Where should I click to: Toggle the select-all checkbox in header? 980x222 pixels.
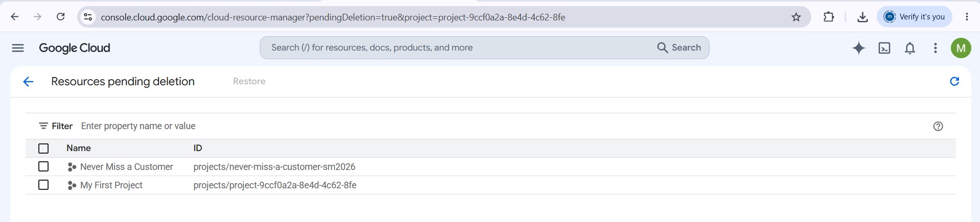point(43,149)
